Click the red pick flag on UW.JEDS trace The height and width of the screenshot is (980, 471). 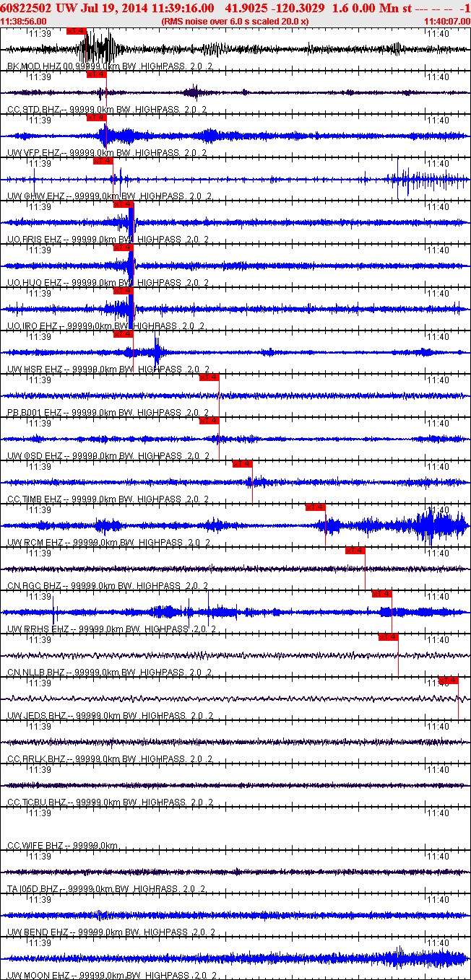point(449,681)
